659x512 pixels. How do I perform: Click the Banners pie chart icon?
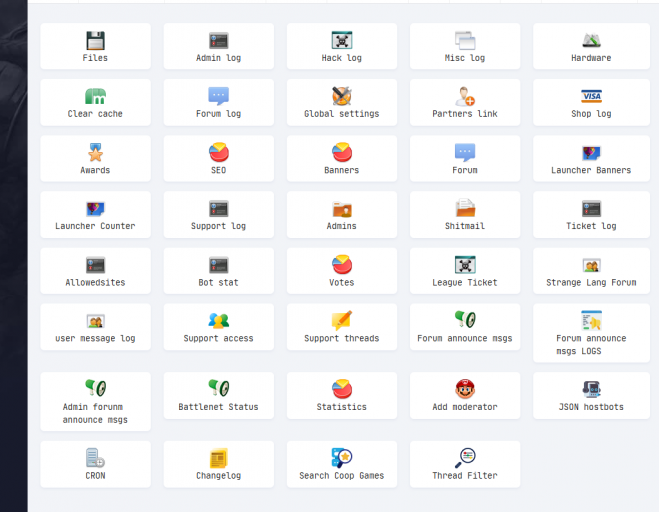tap(342, 152)
